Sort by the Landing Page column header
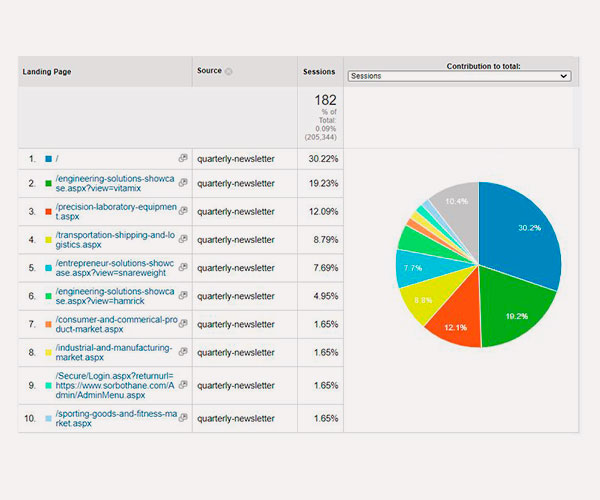This screenshot has width=600, height=500. point(47,72)
